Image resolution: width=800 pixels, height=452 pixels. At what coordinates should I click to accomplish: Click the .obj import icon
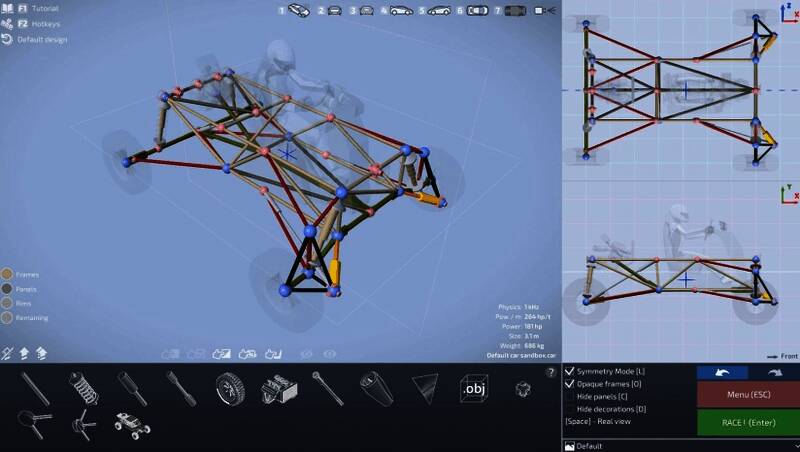(473, 388)
